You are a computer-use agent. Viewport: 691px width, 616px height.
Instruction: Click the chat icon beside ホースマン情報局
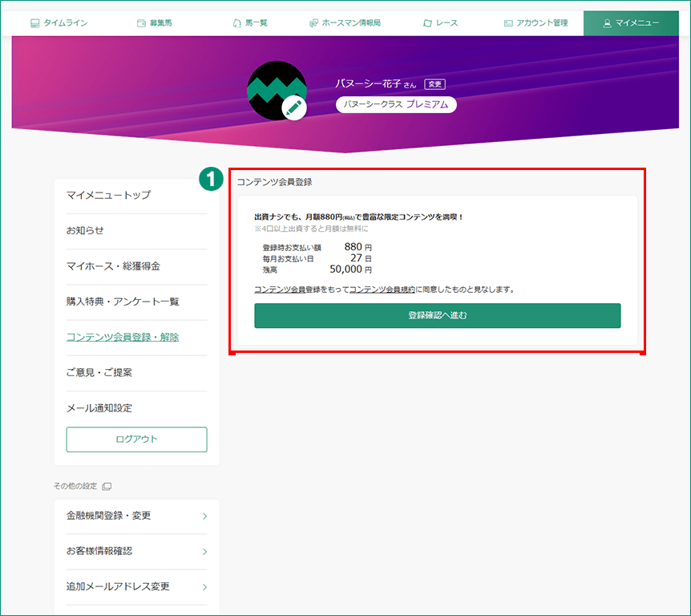pos(313,23)
